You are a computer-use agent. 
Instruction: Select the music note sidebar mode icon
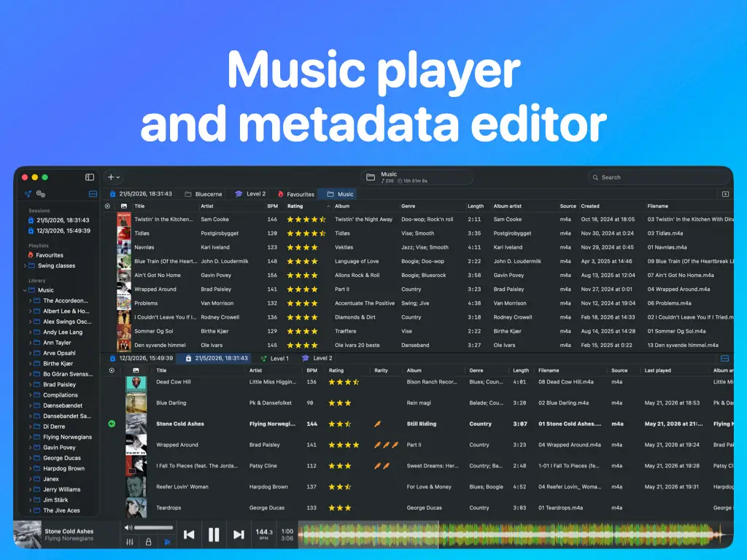[28, 194]
